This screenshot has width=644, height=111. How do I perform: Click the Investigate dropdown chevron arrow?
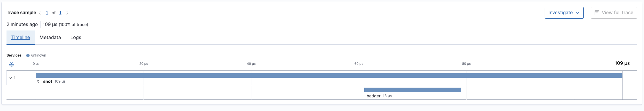[x=578, y=13]
